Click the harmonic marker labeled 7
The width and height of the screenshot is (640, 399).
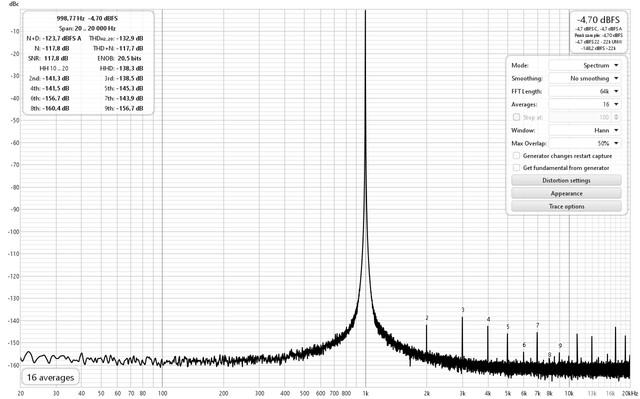click(x=538, y=326)
